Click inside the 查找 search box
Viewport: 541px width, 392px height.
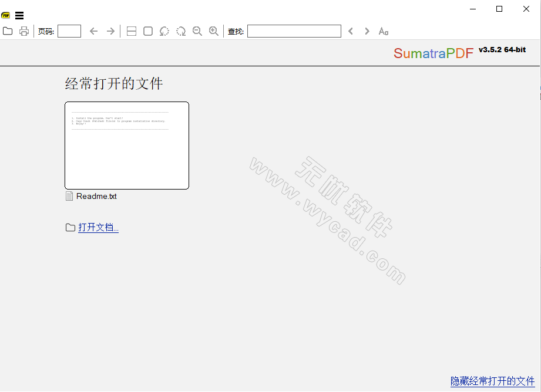tap(294, 31)
